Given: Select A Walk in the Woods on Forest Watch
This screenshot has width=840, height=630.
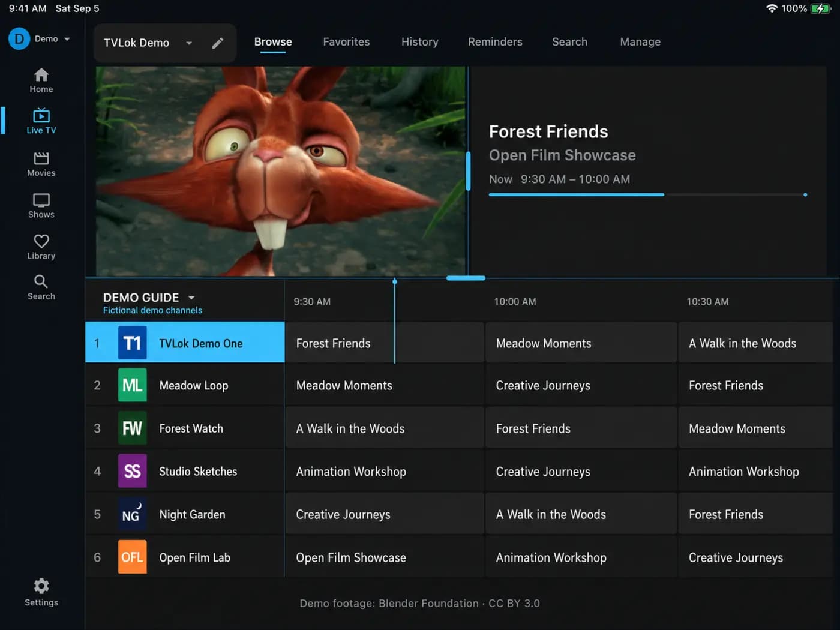Looking at the screenshot, I should coord(384,428).
